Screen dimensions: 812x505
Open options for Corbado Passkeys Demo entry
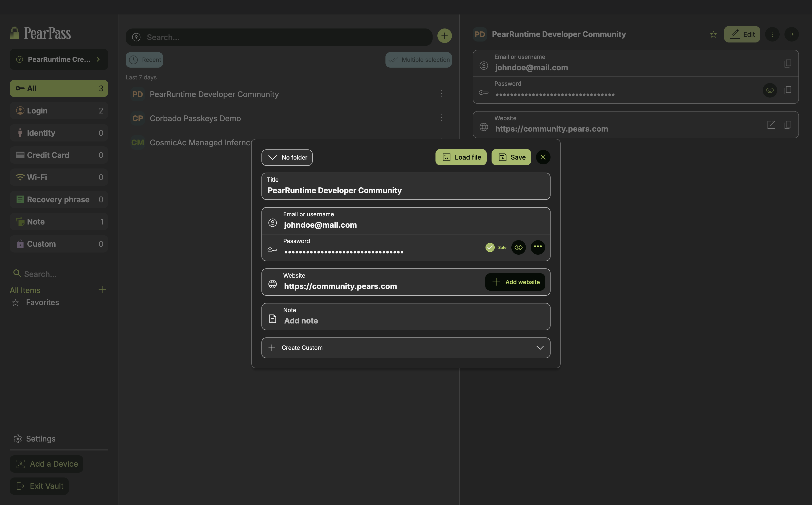pos(441,118)
